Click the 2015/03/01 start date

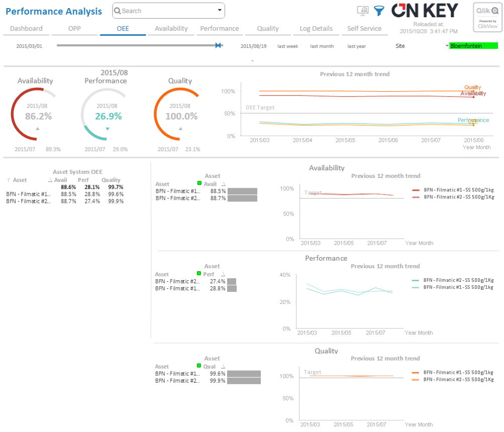[x=29, y=46]
